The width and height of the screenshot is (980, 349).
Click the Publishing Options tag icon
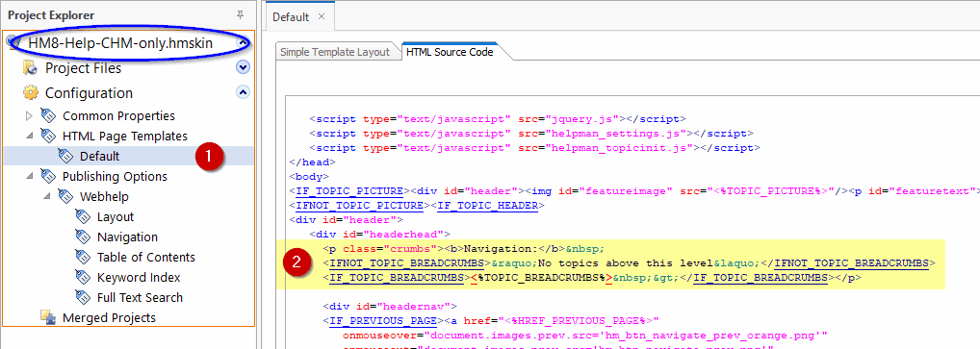click(x=48, y=175)
